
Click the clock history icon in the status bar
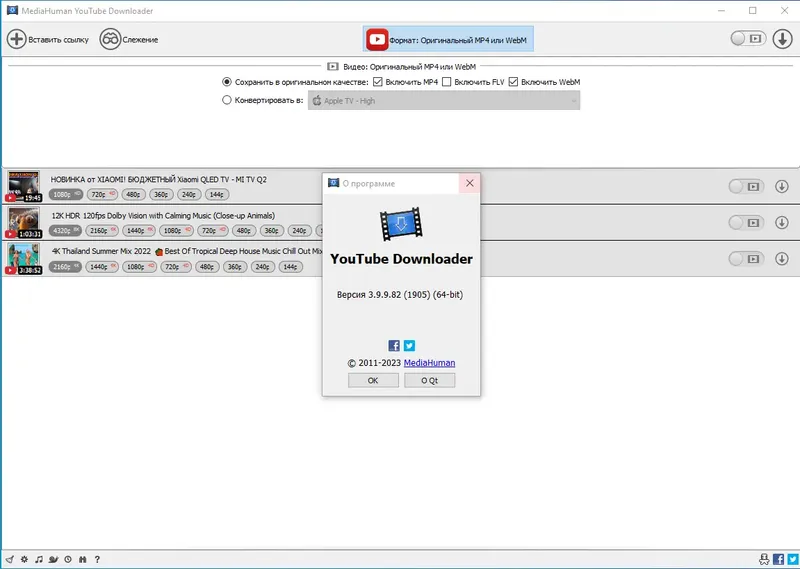tap(68, 559)
